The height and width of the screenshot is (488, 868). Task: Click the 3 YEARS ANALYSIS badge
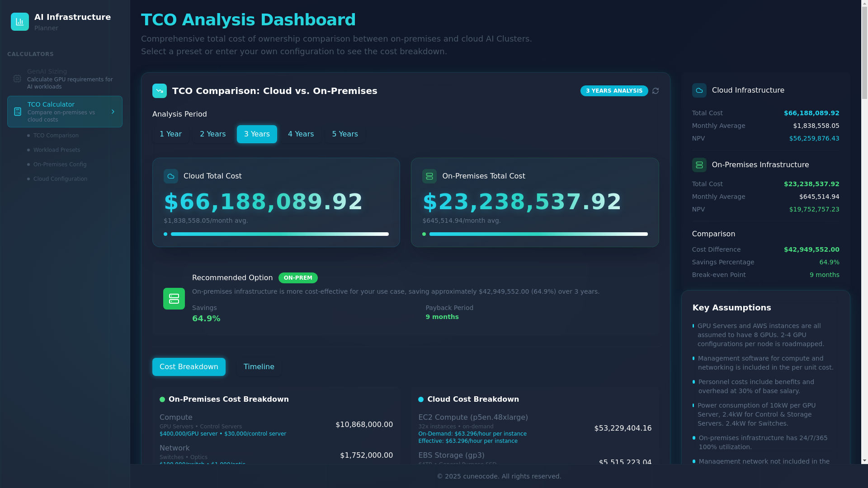coord(614,91)
